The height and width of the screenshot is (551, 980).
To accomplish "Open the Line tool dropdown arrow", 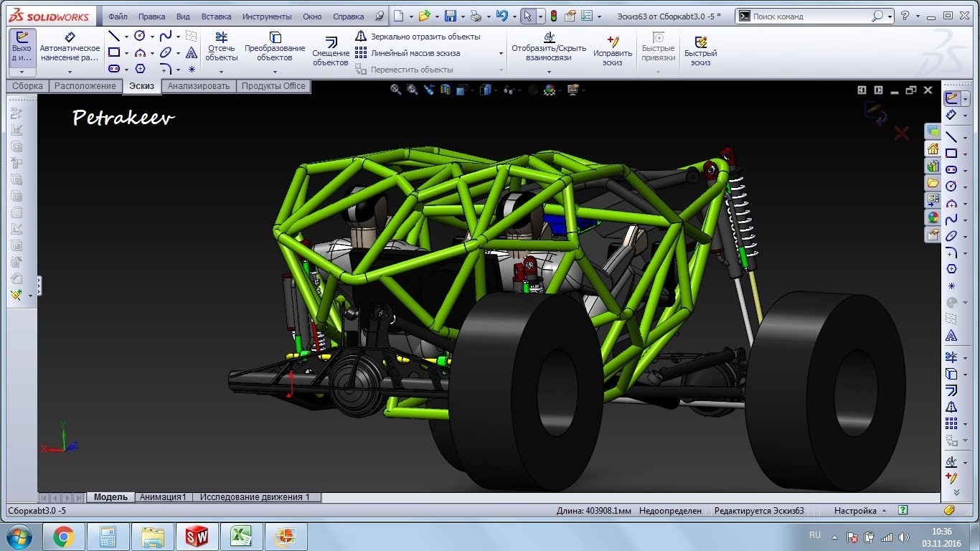I will tap(126, 37).
